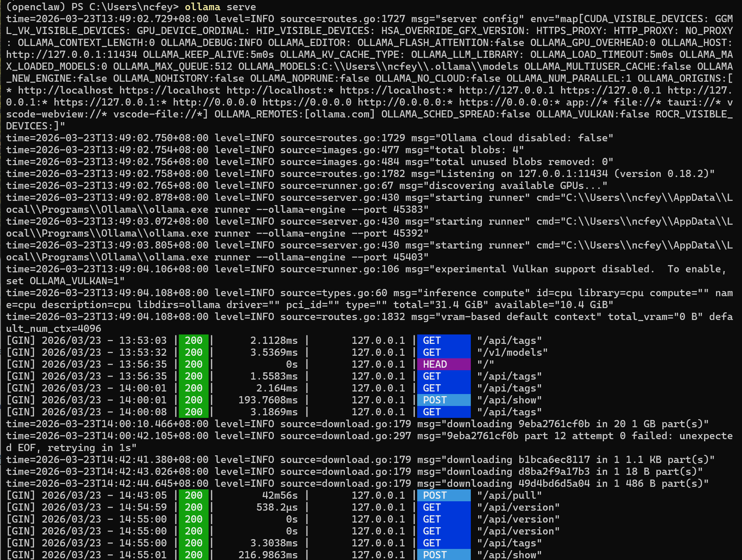Select the OLLAMA_KEEP_ALIVE:5m0s setting
Image resolution: width=742 pixels, height=560 pixels.
(209, 54)
